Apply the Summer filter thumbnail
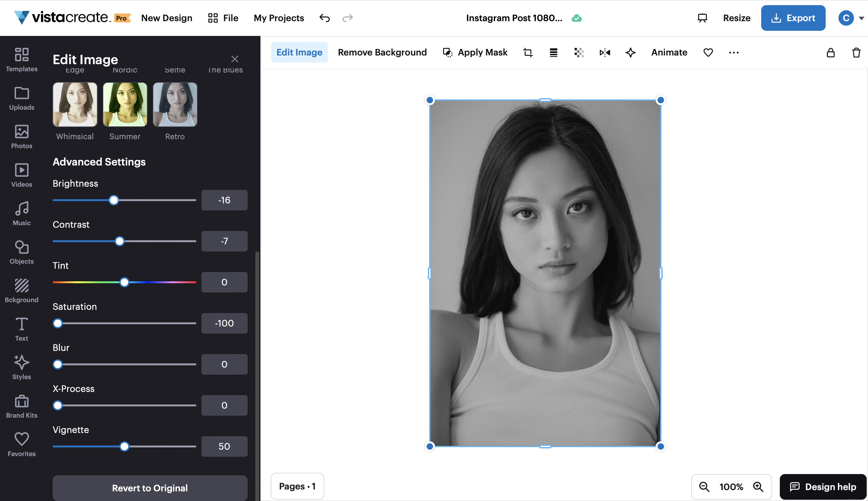Viewport: 868px width, 501px height. point(124,104)
